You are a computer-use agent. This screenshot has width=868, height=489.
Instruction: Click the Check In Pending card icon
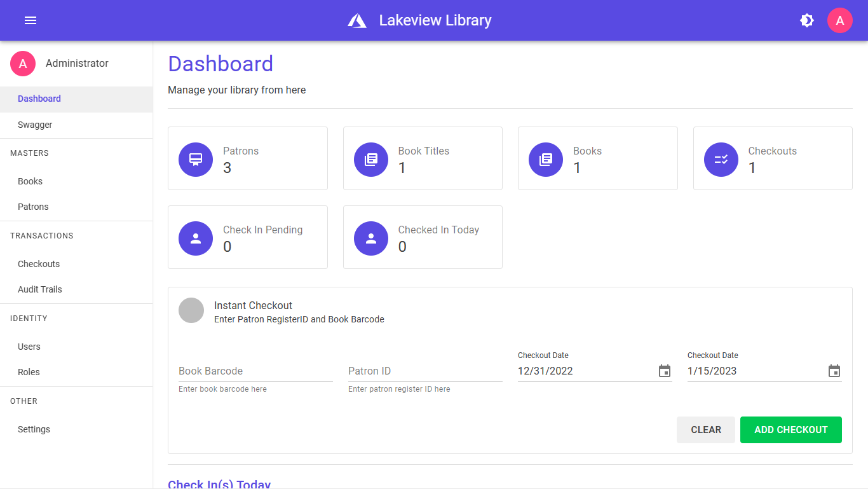pyautogui.click(x=196, y=238)
